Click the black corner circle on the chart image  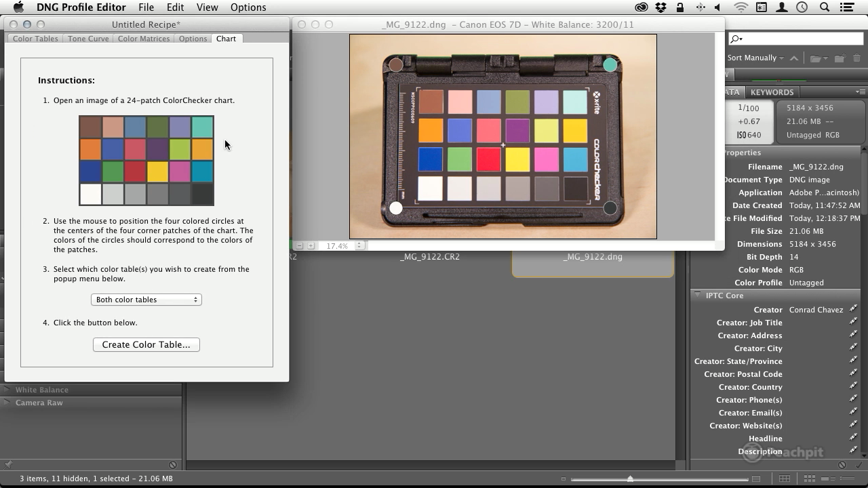pos(610,208)
